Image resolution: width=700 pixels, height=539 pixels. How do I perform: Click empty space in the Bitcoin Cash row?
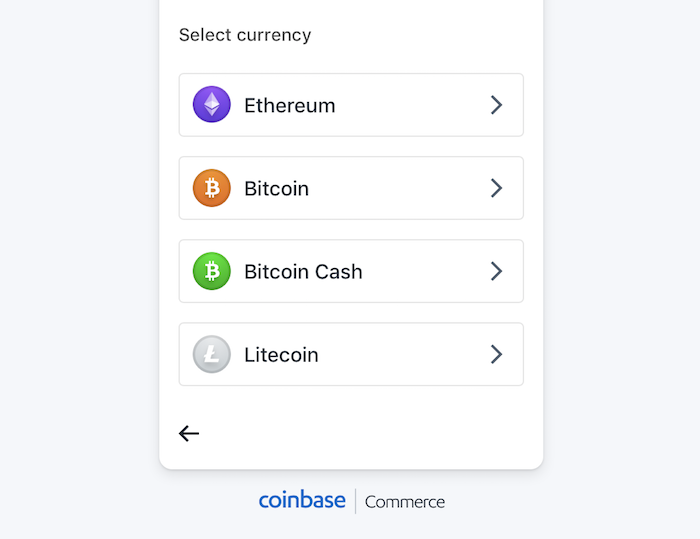(425, 271)
